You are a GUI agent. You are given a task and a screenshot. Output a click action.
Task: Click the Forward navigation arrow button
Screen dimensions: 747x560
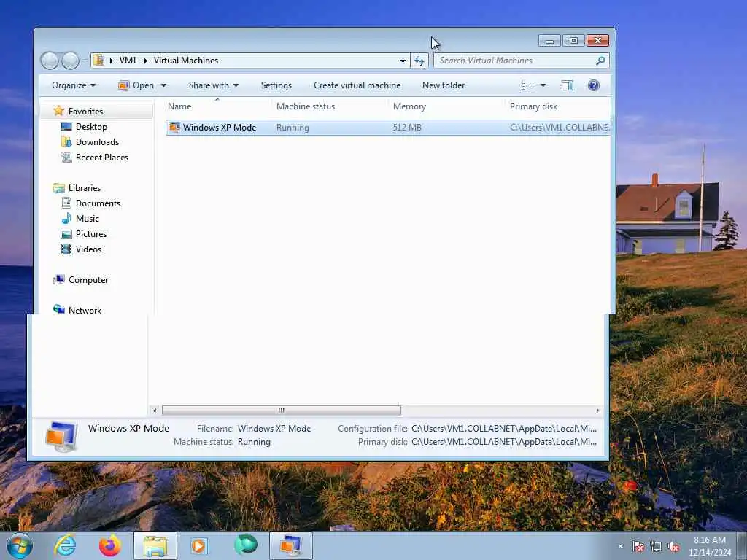pyautogui.click(x=71, y=61)
